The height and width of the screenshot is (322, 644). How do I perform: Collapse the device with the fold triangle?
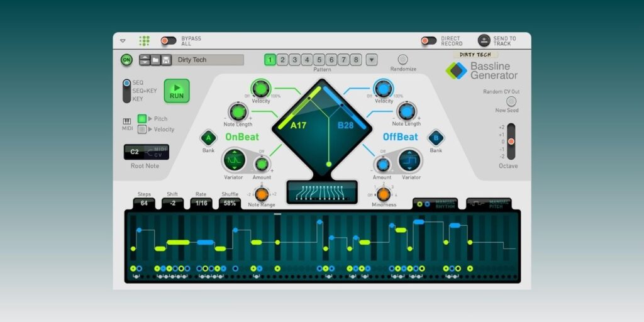coord(123,41)
